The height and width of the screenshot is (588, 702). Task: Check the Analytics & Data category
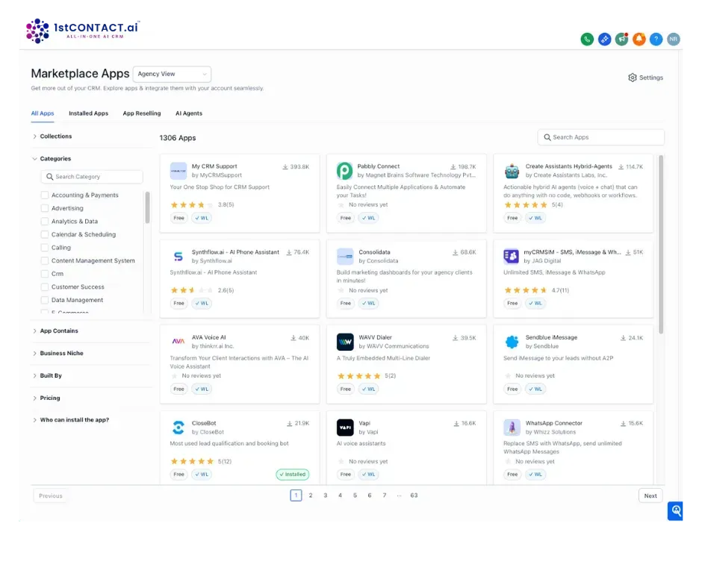(x=44, y=221)
